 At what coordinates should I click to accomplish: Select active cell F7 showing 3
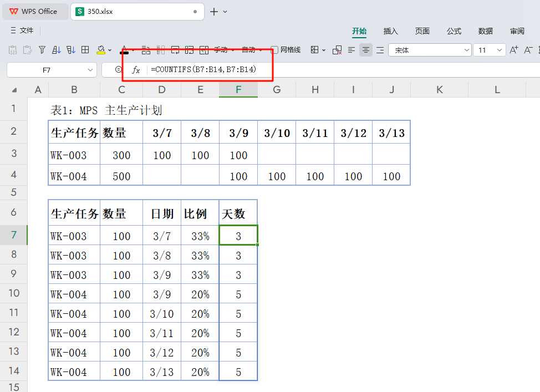click(238, 236)
